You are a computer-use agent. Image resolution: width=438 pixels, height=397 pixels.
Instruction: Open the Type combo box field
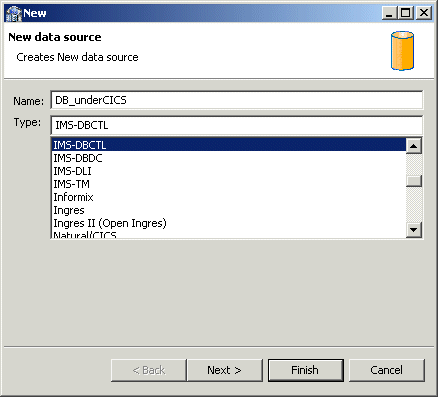pos(237,125)
